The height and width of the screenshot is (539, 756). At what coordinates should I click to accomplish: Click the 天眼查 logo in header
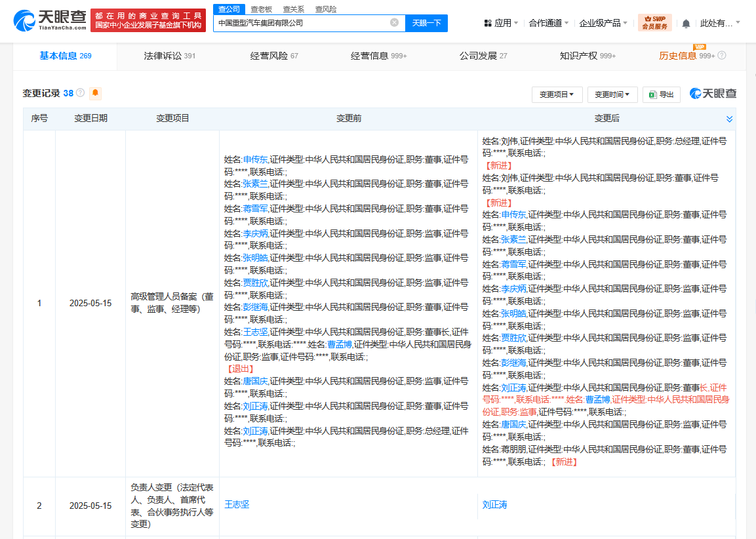click(x=50, y=21)
